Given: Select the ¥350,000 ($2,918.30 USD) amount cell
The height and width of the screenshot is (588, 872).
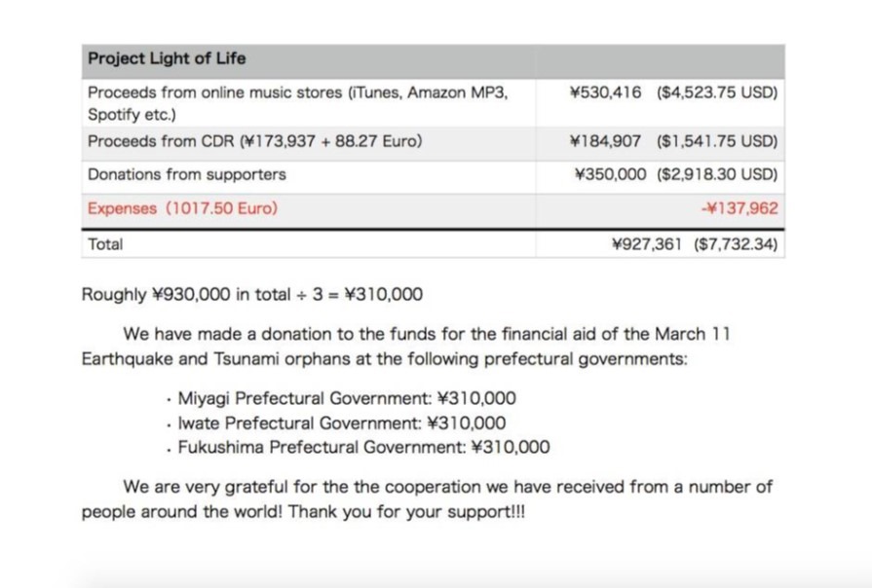Looking at the screenshot, I should pyautogui.click(x=676, y=175).
